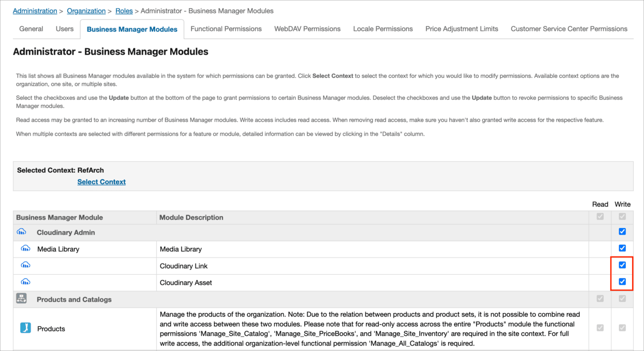Open the Functional Permissions tab
Viewport: 644px width, 351px height.
pos(226,29)
